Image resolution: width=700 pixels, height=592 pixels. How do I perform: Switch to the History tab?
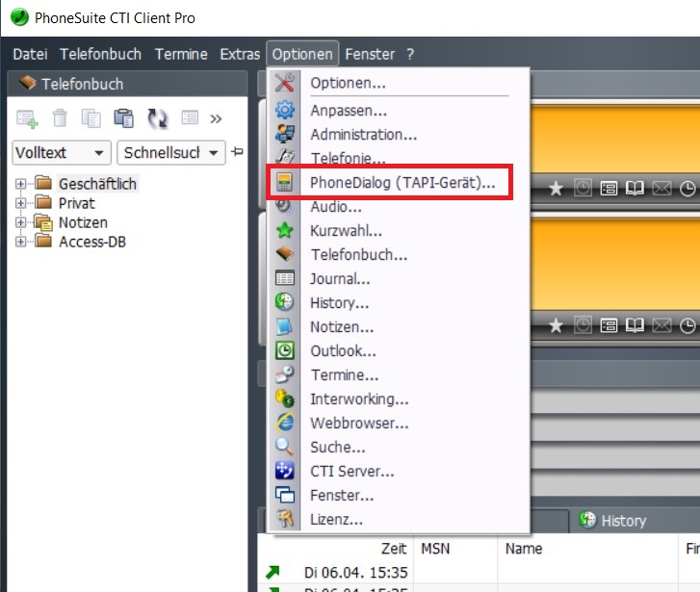[x=613, y=520]
